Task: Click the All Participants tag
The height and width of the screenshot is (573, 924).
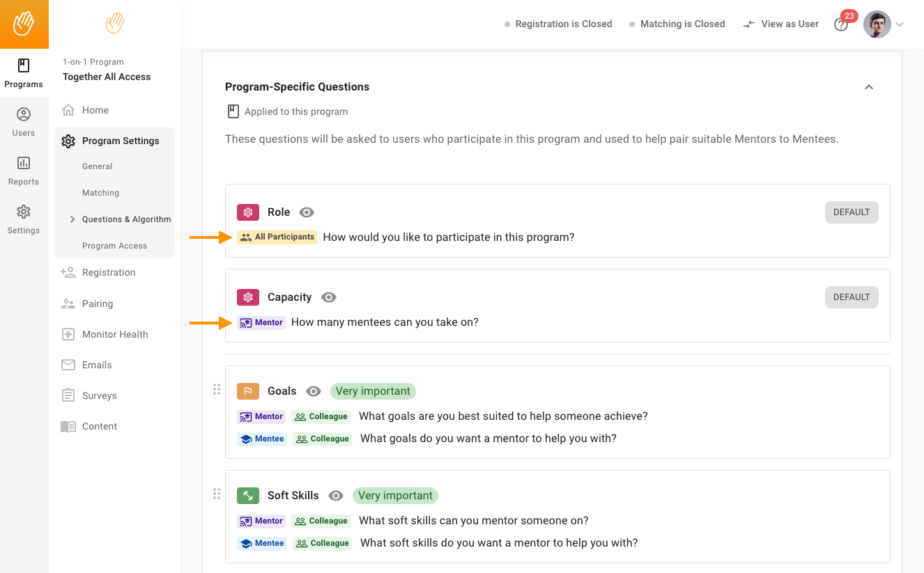Action: (277, 237)
